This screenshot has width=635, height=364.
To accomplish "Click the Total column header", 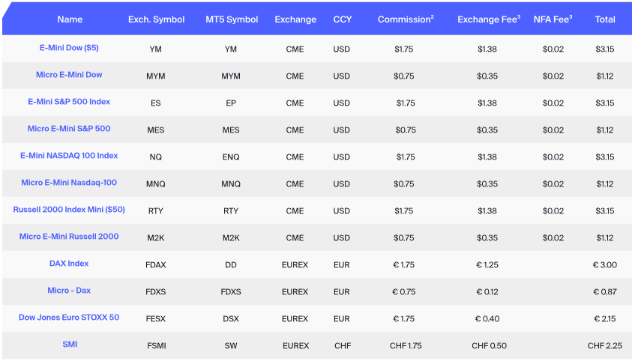I will [x=604, y=19].
